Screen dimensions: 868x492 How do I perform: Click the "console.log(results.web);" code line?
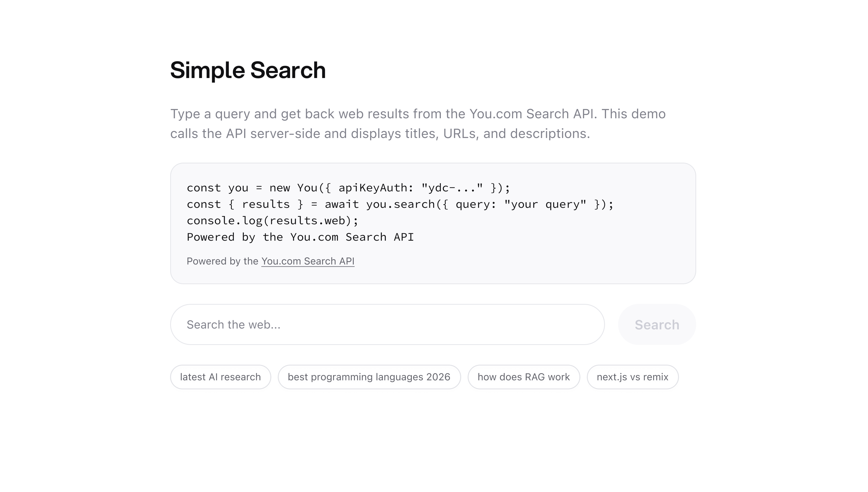(x=272, y=221)
